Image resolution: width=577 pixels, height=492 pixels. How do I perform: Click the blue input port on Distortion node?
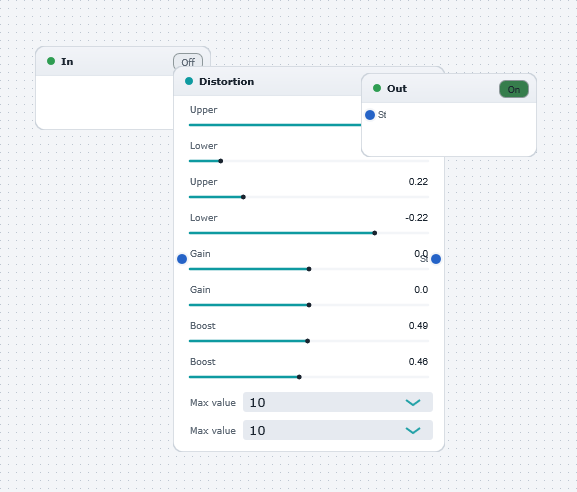[182, 259]
